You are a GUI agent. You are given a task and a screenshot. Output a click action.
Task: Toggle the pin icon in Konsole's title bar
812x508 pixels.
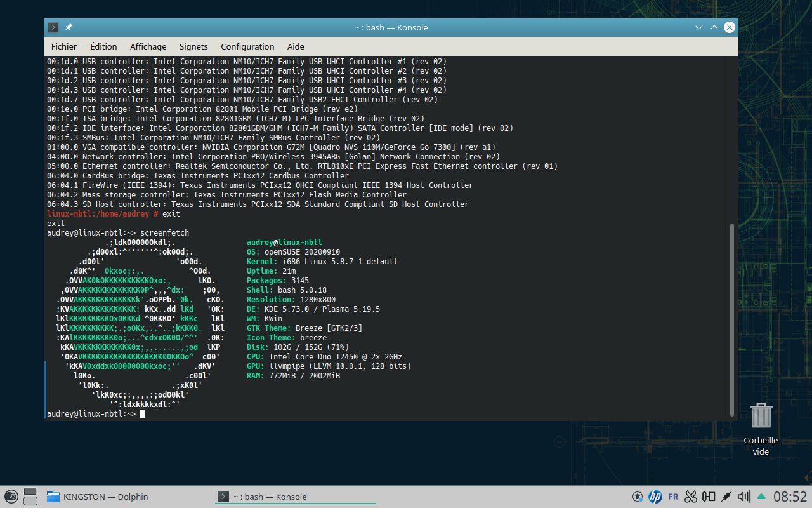69,27
